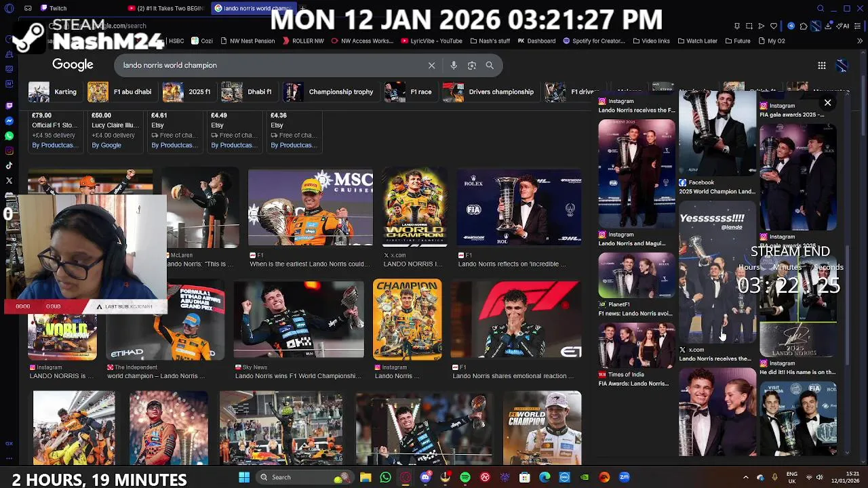Open LyricVibe - YouTube bookmark

431,41
